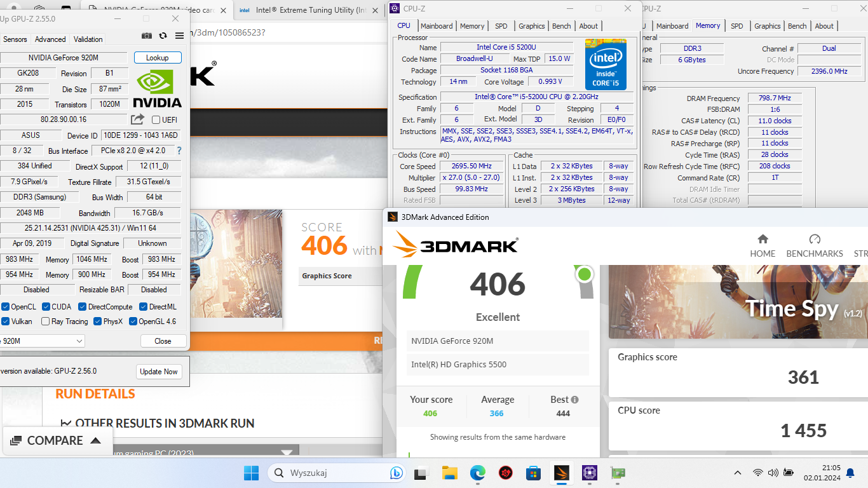Go to HOME in 3DMark
The width and height of the screenshot is (868, 488).
(x=763, y=246)
